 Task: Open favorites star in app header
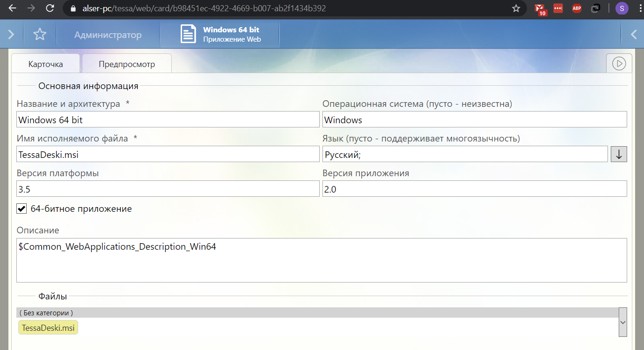click(x=40, y=34)
